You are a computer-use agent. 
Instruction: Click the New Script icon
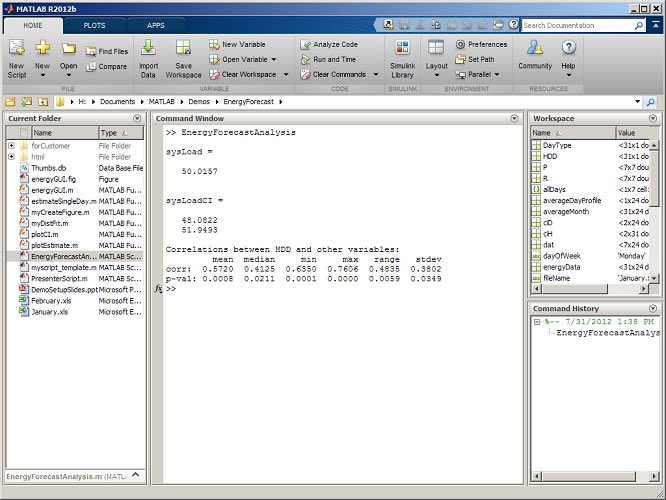tap(17, 48)
